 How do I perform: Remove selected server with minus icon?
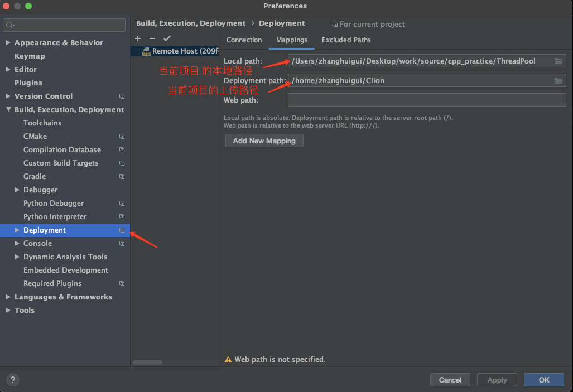(152, 38)
